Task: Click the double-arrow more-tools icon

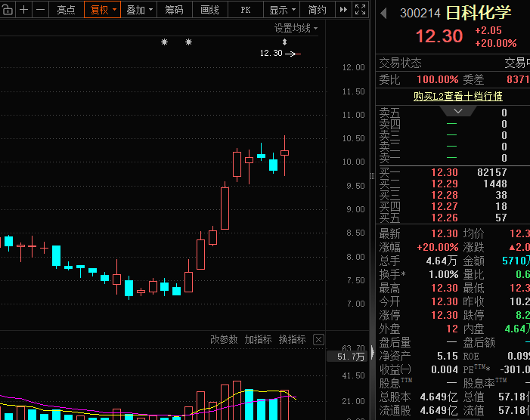Action: coord(343,10)
